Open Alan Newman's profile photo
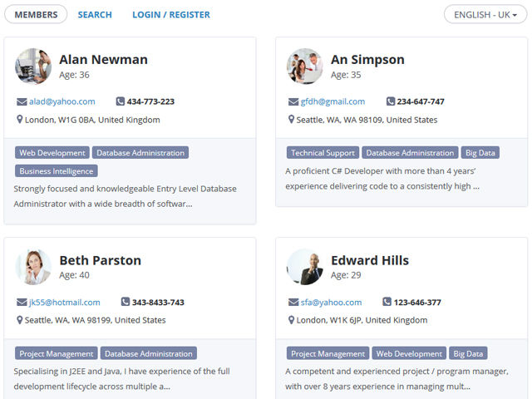The width and height of the screenshot is (532, 399). [x=33, y=66]
